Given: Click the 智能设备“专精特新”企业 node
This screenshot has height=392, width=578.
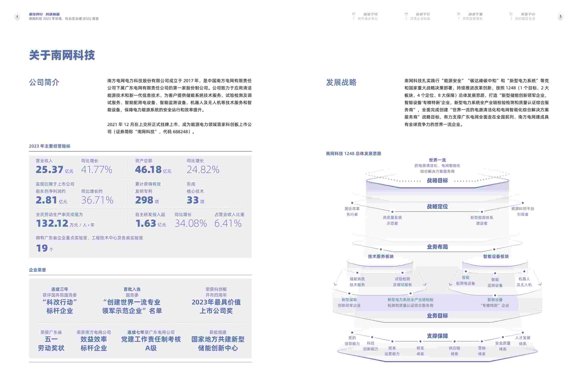Looking at the screenshot, I should 495,303.
